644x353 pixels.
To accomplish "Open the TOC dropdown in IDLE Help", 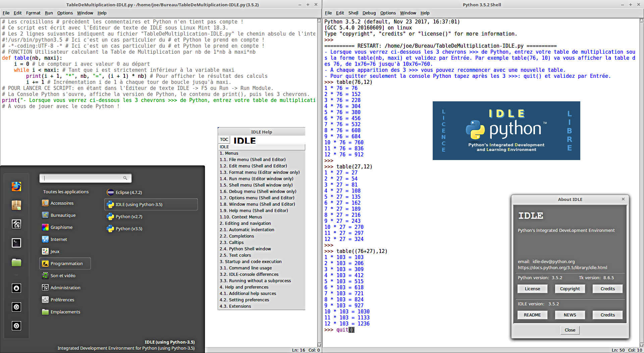I will tap(224, 140).
